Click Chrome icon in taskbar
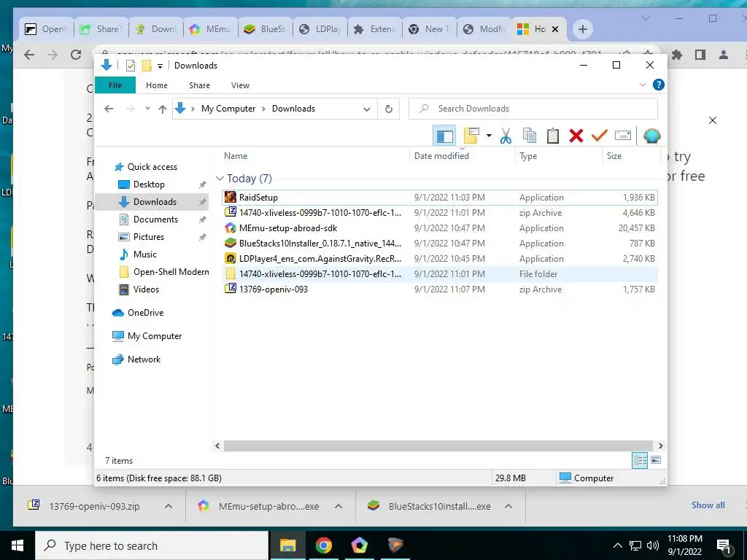The image size is (747, 560). [323, 545]
